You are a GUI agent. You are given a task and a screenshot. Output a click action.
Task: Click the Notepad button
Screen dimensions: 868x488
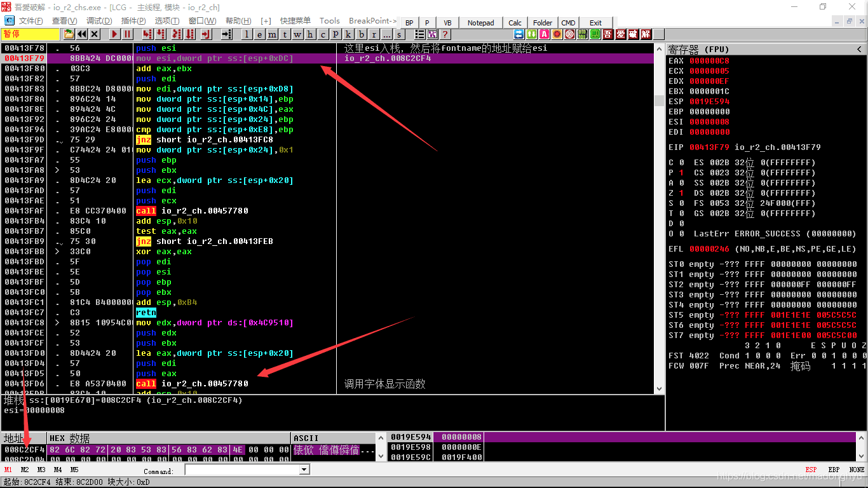tap(480, 23)
